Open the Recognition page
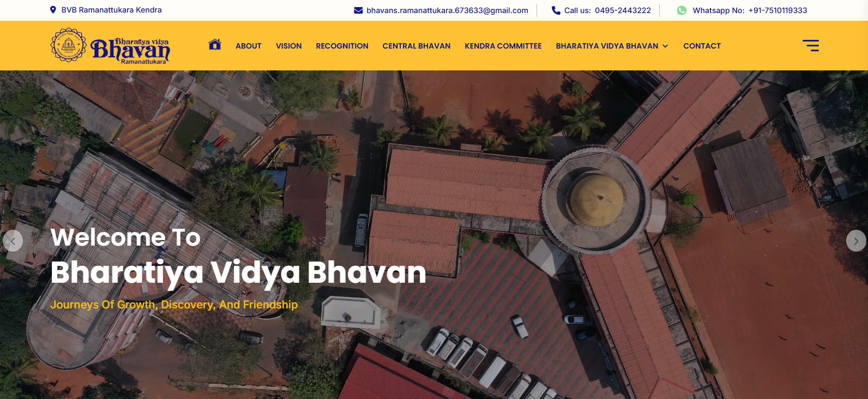Viewport: 868px width, 399px height. pyautogui.click(x=342, y=46)
